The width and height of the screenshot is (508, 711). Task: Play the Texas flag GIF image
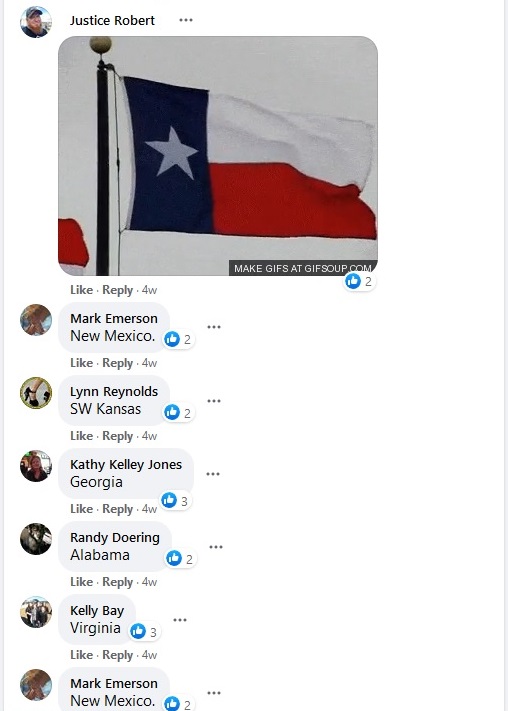(x=218, y=156)
